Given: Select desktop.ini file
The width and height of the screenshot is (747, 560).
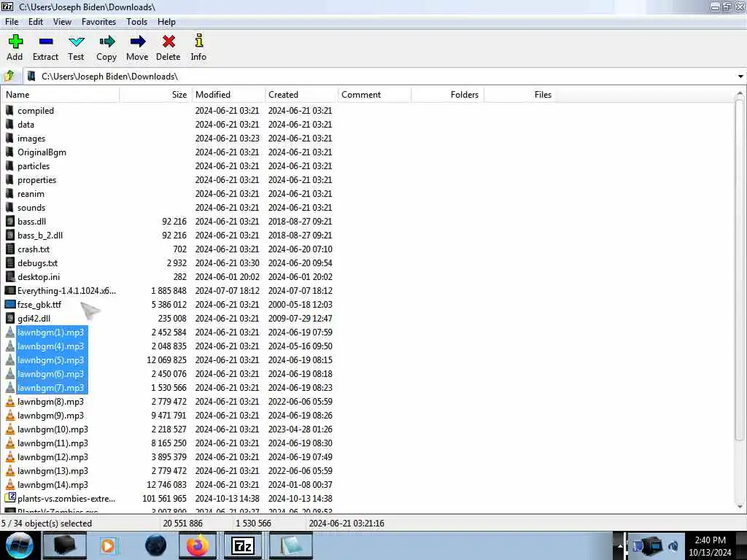Looking at the screenshot, I should pyautogui.click(x=39, y=276).
